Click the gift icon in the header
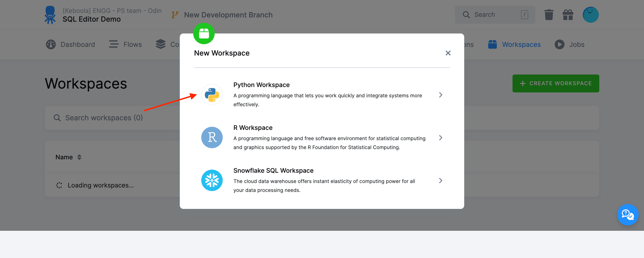 click(568, 15)
